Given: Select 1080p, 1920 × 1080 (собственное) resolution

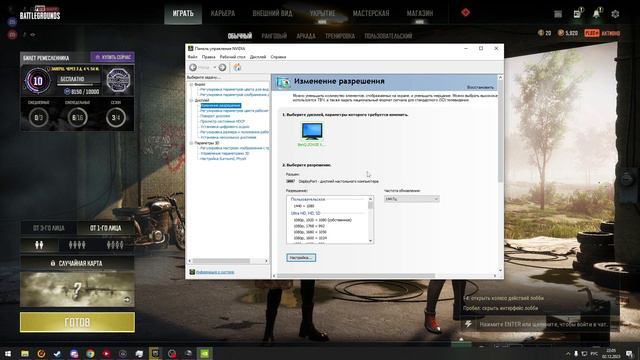Looking at the screenshot, I should [322, 220].
